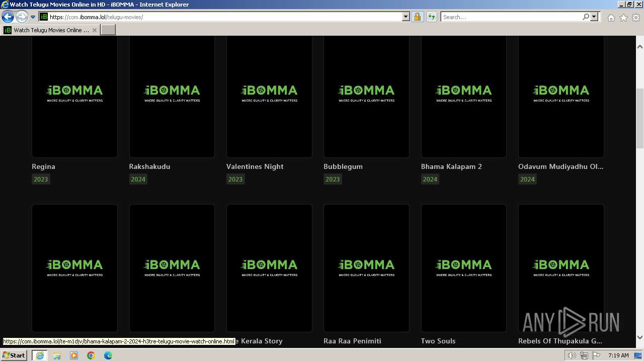Open File Explorer from taskbar

(x=57, y=355)
